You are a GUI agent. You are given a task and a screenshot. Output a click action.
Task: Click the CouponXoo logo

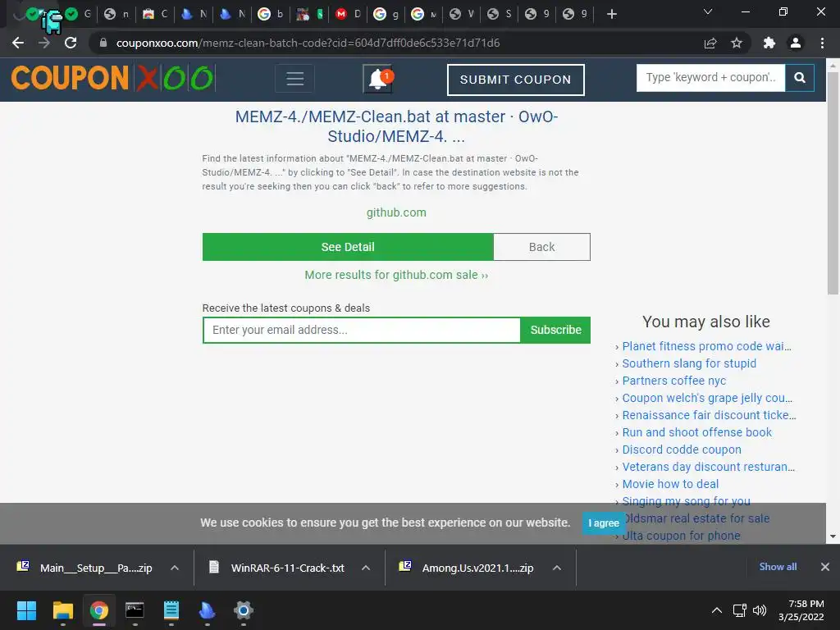point(113,78)
